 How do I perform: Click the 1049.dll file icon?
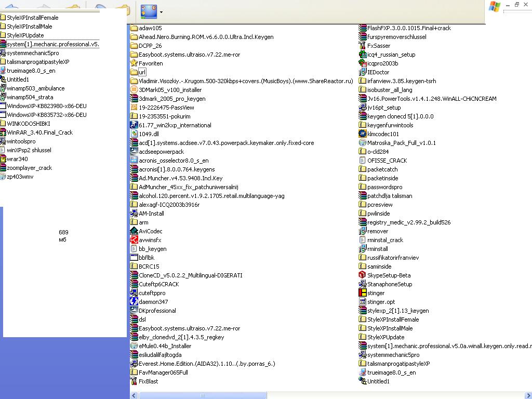[x=134, y=134]
